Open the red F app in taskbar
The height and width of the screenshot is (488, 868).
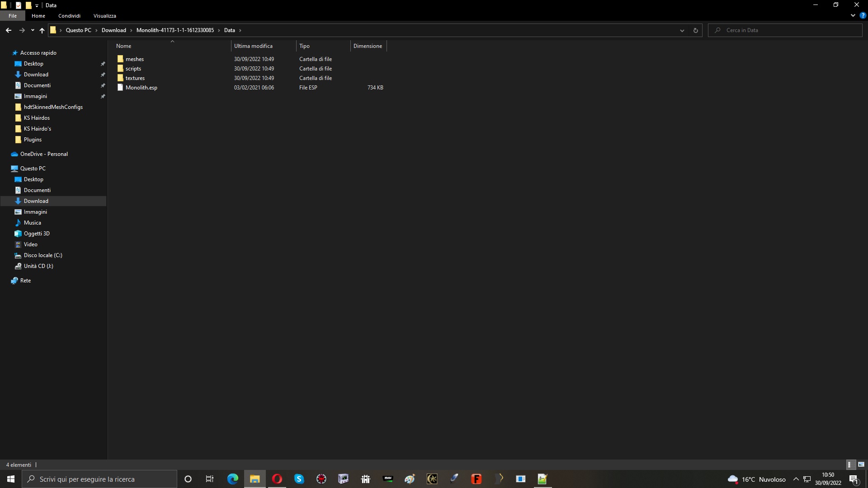point(476,479)
